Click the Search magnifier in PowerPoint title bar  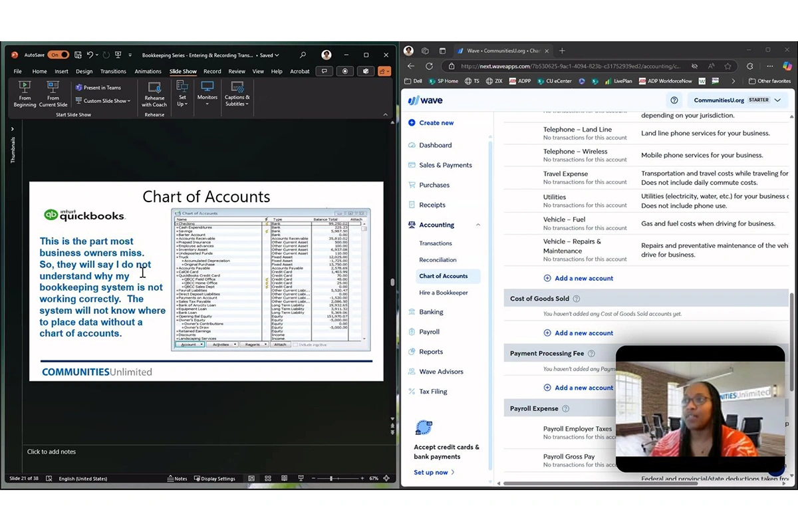[303, 55]
